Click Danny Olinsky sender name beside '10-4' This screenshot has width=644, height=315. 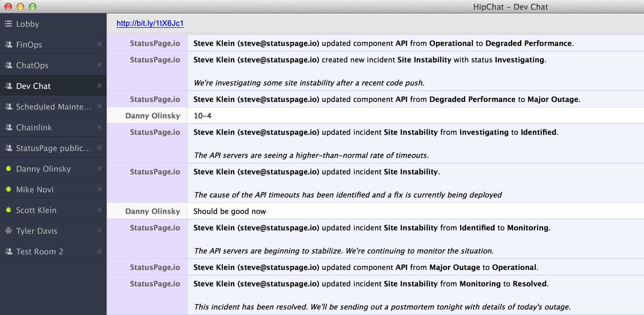pos(153,116)
